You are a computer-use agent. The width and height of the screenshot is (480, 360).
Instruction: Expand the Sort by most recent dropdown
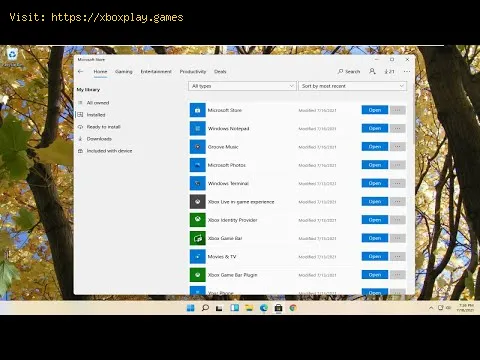[x=352, y=86]
